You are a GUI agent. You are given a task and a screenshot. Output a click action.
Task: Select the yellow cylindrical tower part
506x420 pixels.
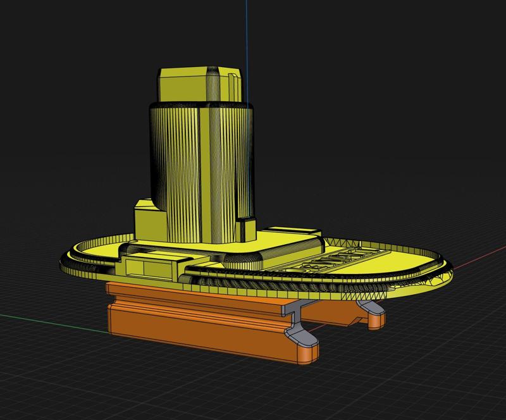tap(202, 173)
